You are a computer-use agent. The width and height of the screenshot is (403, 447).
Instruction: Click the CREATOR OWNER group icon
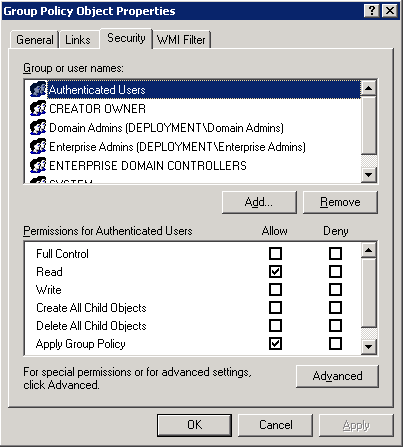pyautogui.click(x=38, y=108)
